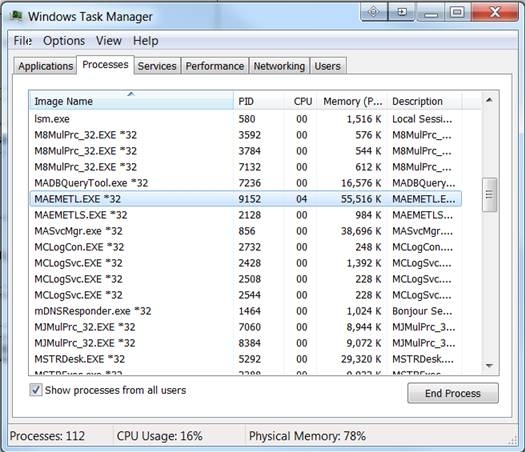
Task: Open the Performance tab
Action: (x=215, y=66)
